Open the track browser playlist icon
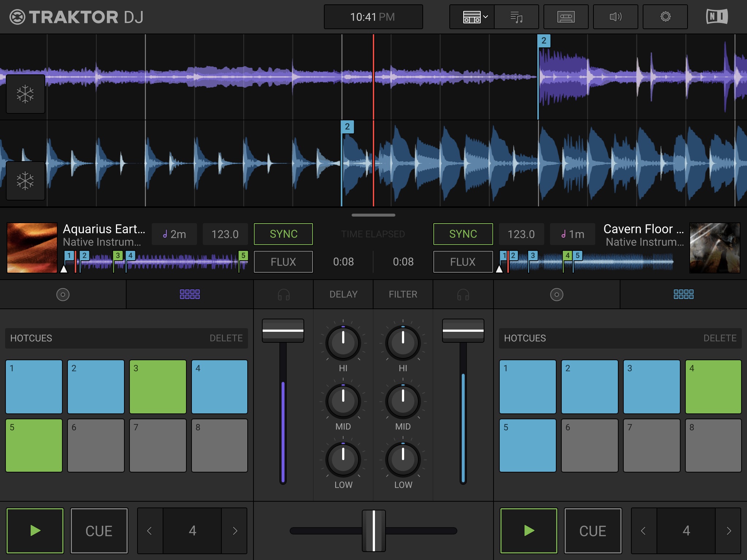 (x=516, y=17)
